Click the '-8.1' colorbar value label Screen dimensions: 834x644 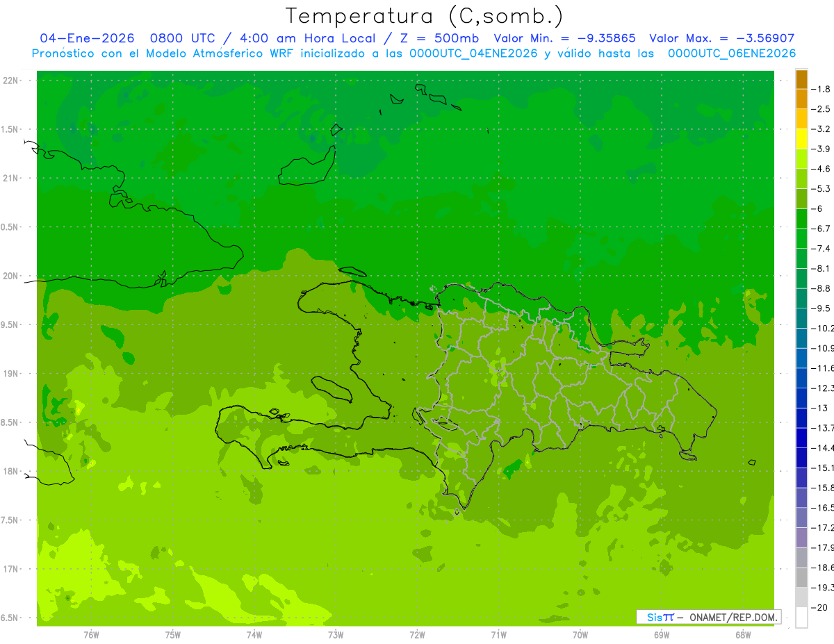821,268
